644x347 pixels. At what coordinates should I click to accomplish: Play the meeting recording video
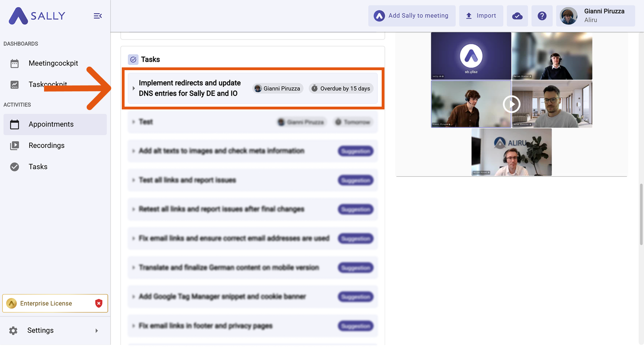click(512, 104)
